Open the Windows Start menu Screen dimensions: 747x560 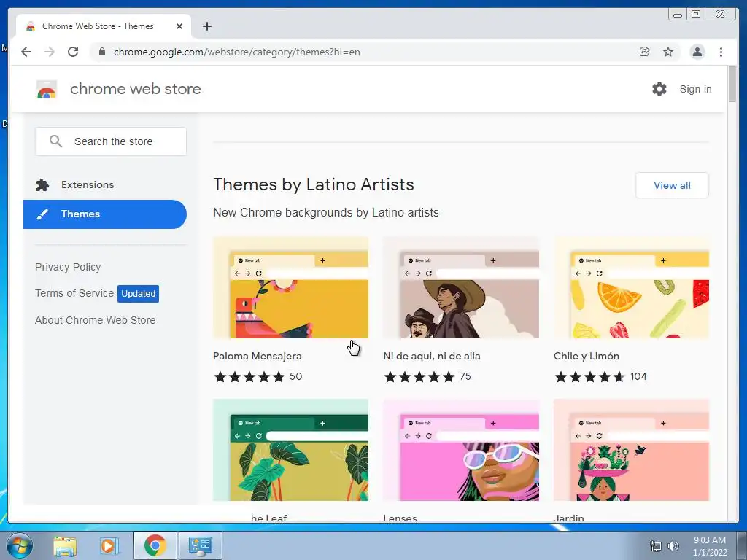tap(19, 545)
